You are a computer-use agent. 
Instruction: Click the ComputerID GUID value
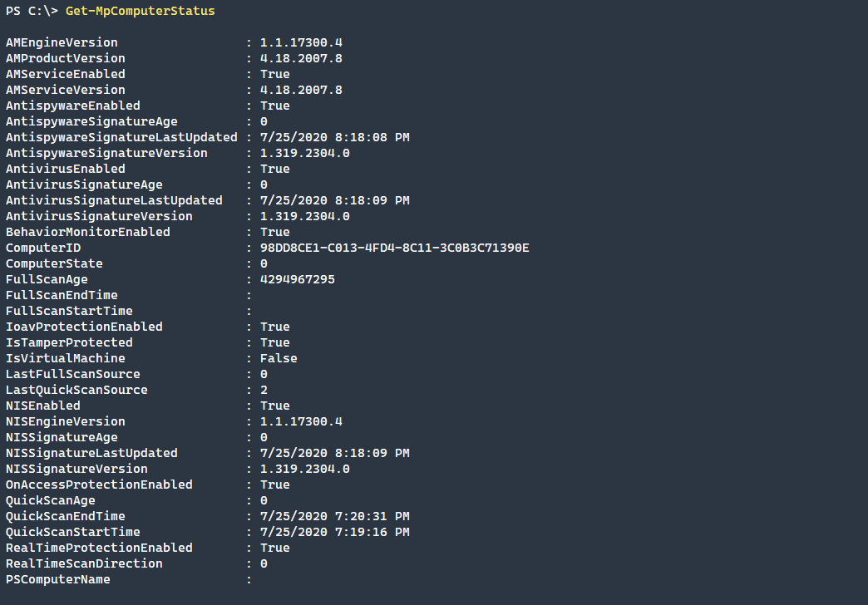point(395,248)
